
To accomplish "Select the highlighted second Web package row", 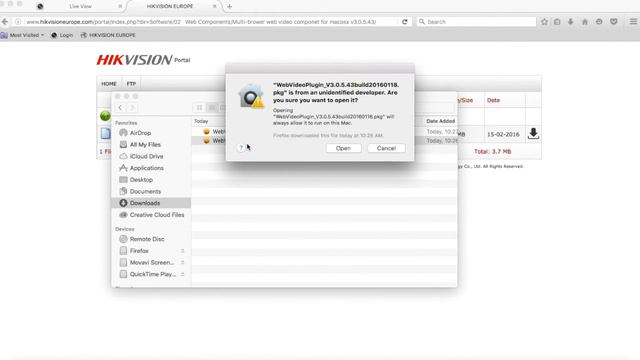I will (324, 140).
